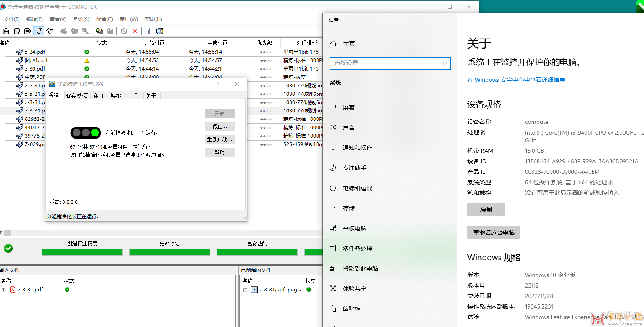Switch to the 许可 tab
The image size is (644, 327).
pyautogui.click(x=98, y=96)
